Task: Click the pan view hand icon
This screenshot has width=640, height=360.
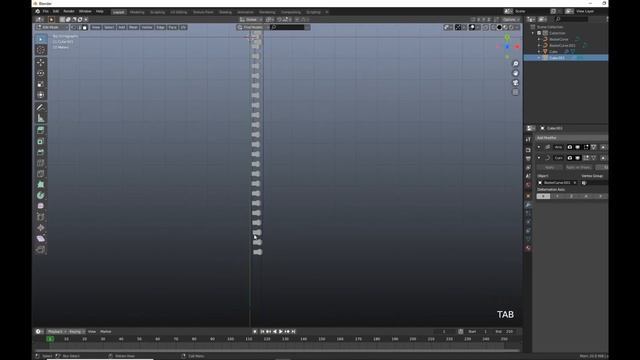Action: click(x=516, y=73)
